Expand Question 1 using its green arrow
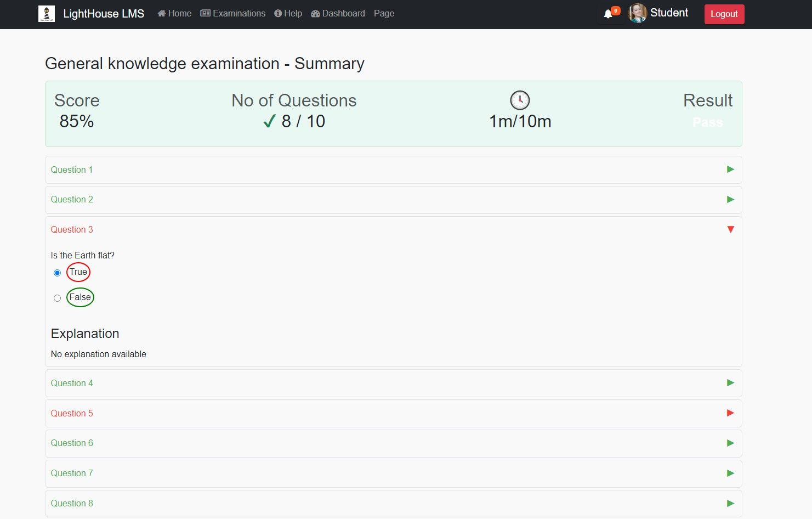812x519 pixels. [730, 170]
